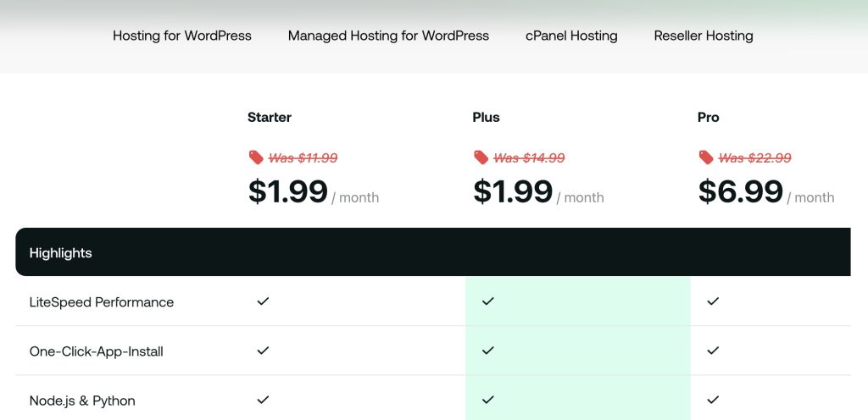
Task: Click the Plus plan heading
Action: (487, 118)
